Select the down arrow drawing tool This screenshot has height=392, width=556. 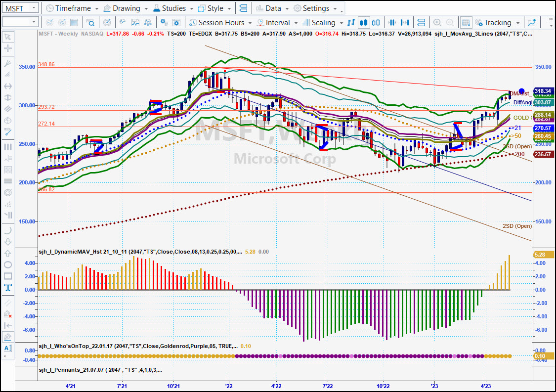[8, 242]
